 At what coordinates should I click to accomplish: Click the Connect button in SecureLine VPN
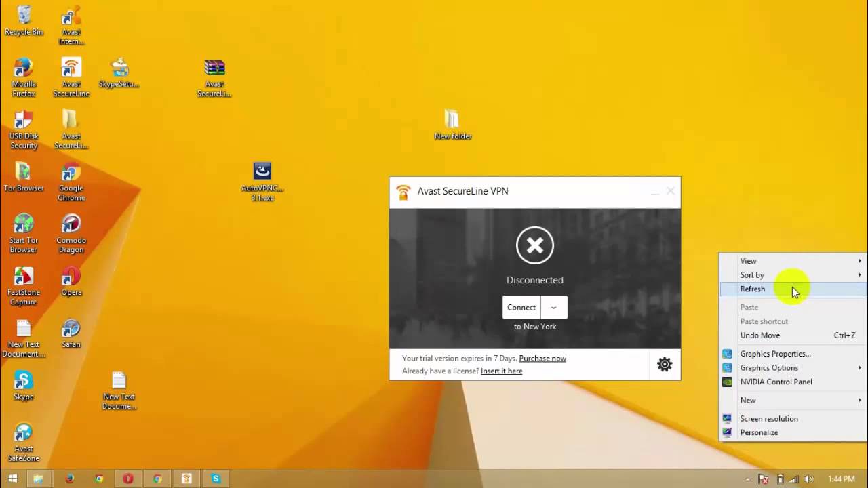point(521,307)
